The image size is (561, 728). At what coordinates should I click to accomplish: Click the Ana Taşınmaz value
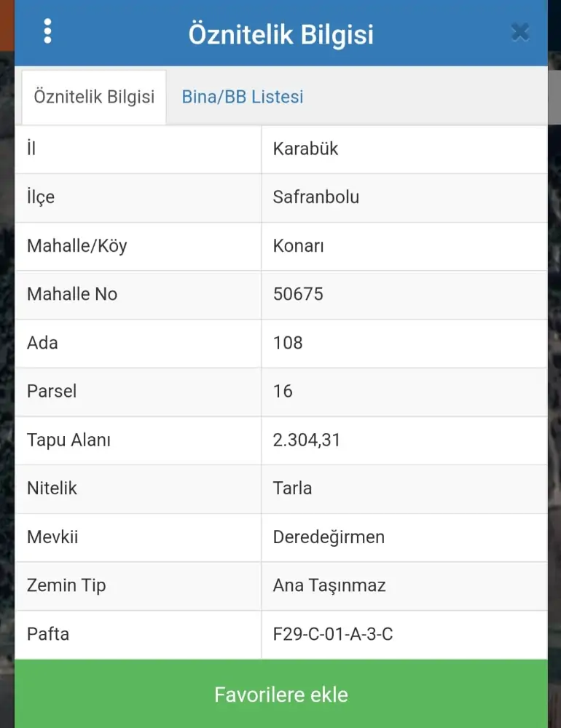329,585
